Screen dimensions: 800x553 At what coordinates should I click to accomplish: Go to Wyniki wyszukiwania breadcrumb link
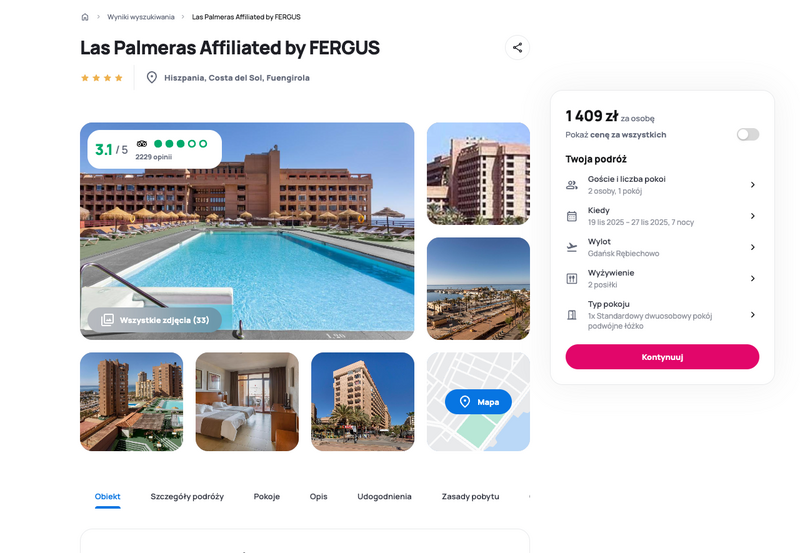coord(141,17)
